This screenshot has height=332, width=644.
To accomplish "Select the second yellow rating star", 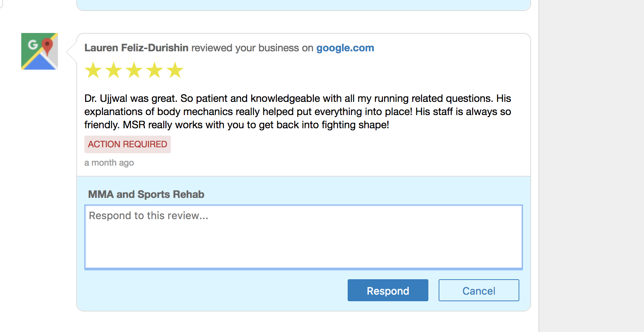I will 114,70.
